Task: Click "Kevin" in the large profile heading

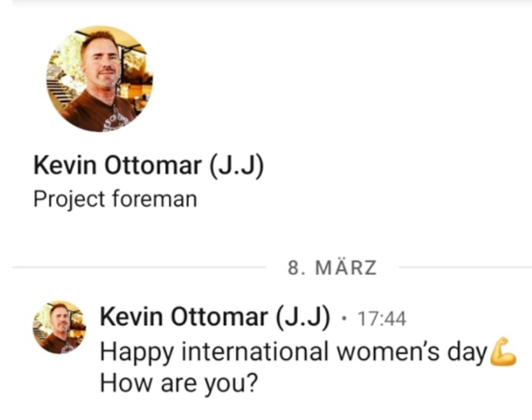Action: click(x=65, y=166)
